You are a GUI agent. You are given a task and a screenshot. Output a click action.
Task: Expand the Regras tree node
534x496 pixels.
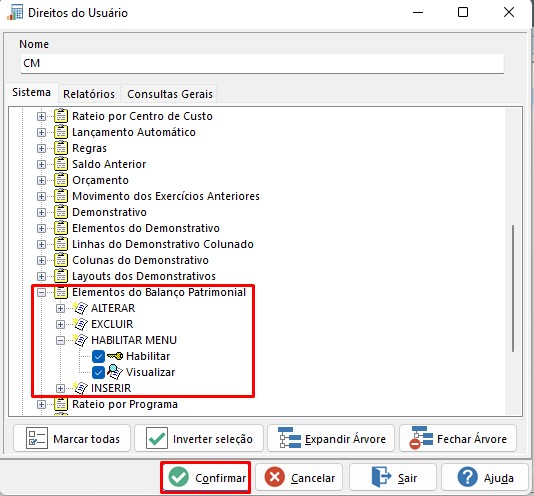click(41, 149)
